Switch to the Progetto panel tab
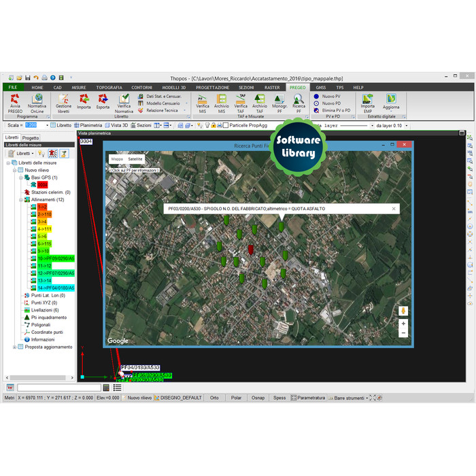This screenshot has width=476, height=476. [31, 138]
